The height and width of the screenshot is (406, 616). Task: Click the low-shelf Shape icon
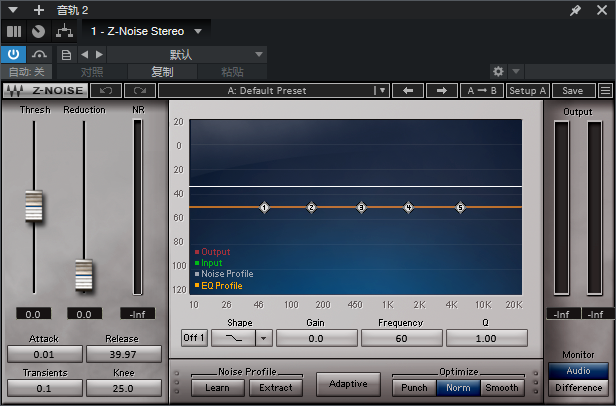pyautogui.click(x=234, y=338)
